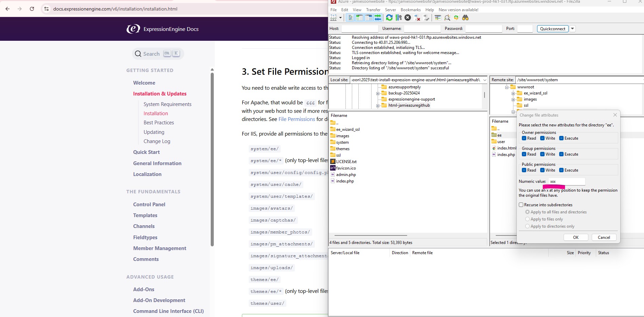Open File Permissions link in docs
The height and width of the screenshot is (317, 644).
point(297,119)
